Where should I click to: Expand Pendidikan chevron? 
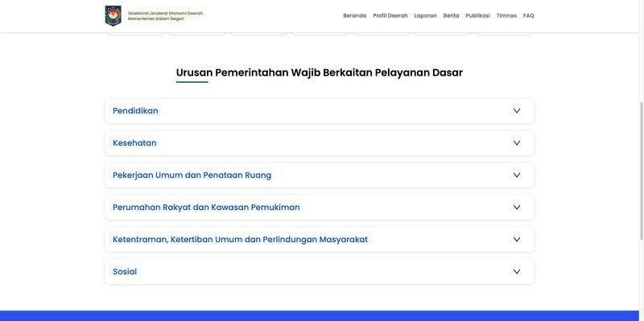pyautogui.click(x=517, y=111)
